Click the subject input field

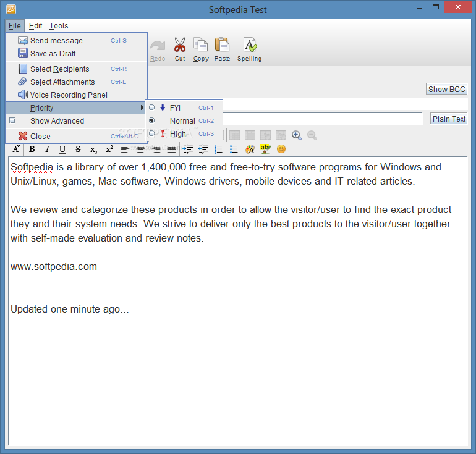pos(323,118)
